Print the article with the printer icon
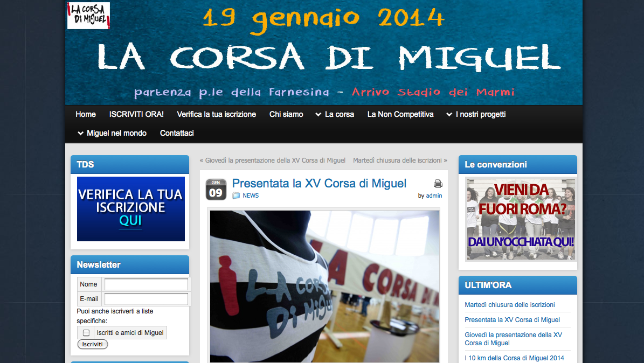 (x=438, y=184)
